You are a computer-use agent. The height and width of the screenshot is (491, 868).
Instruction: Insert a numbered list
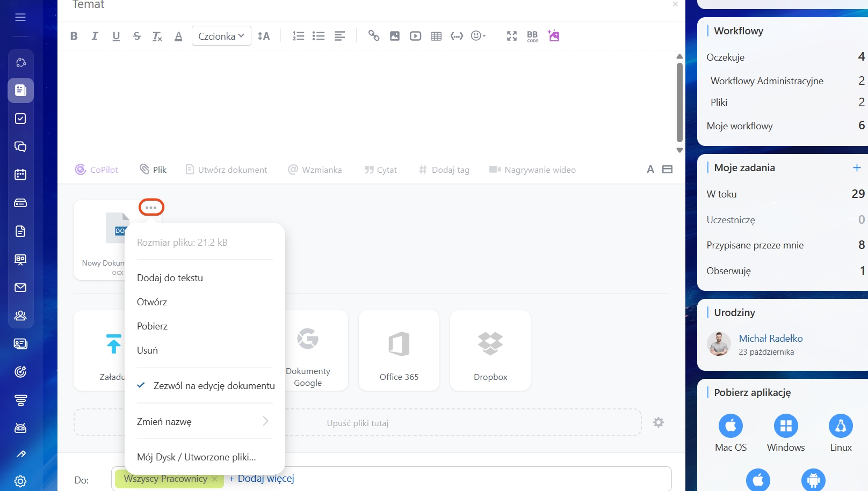pyautogui.click(x=298, y=36)
